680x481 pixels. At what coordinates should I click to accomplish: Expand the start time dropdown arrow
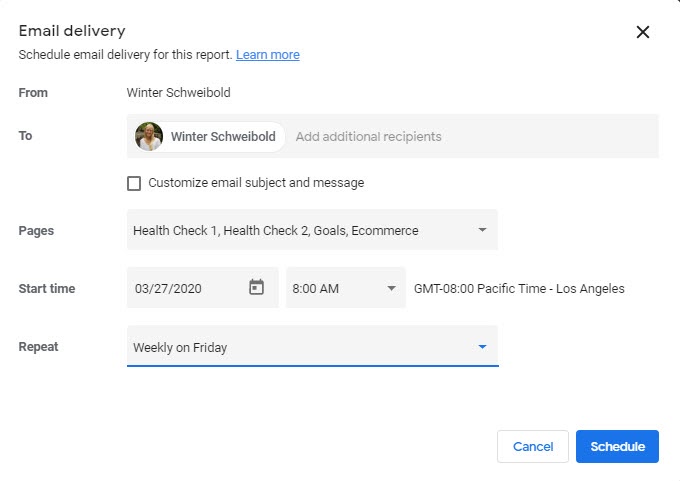(x=391, y=288)
